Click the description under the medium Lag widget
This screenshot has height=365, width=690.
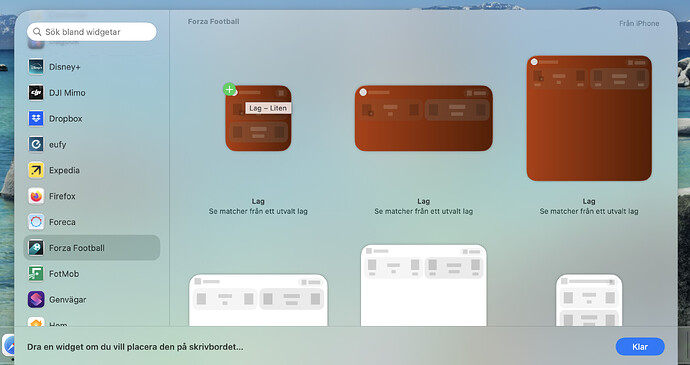424,211
